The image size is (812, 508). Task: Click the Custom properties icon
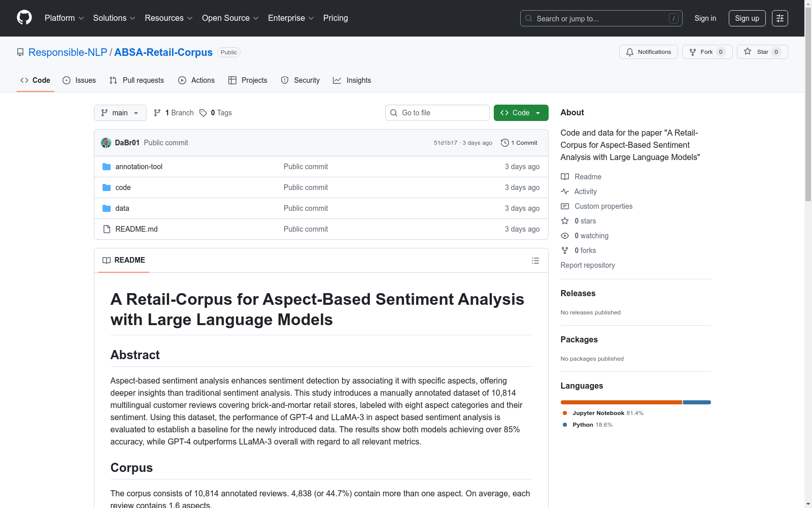pos(565,206)
